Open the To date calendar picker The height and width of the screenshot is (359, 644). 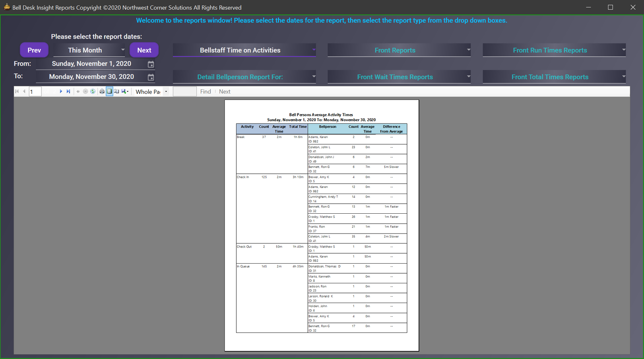tap(151, 77)
